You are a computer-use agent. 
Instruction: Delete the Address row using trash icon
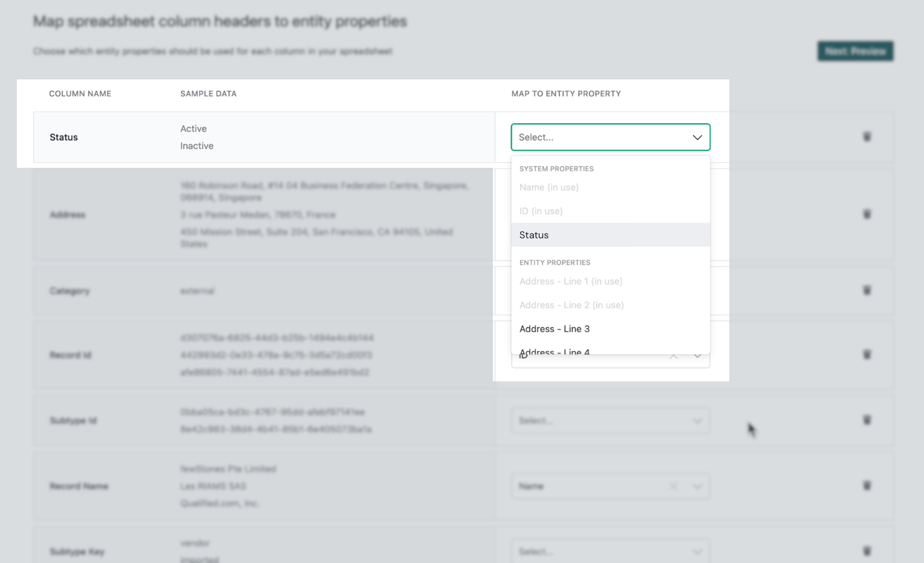tap(867, 214)
